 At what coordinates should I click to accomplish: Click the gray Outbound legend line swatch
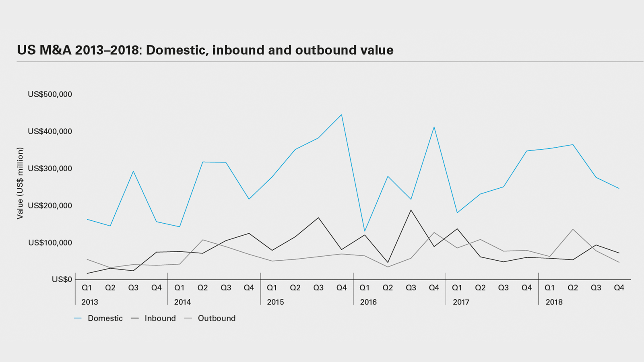coord(188,318)
